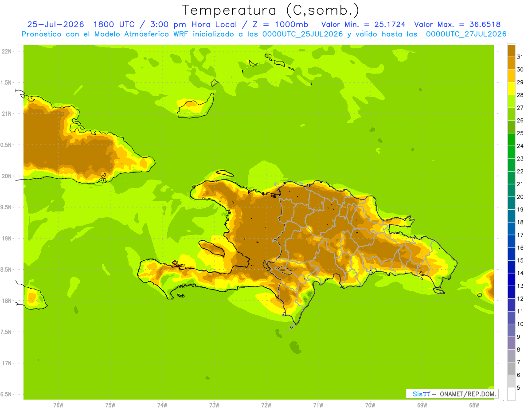
Task: Click green legend swatch between 26 and 27
Action: click(511, 114)
